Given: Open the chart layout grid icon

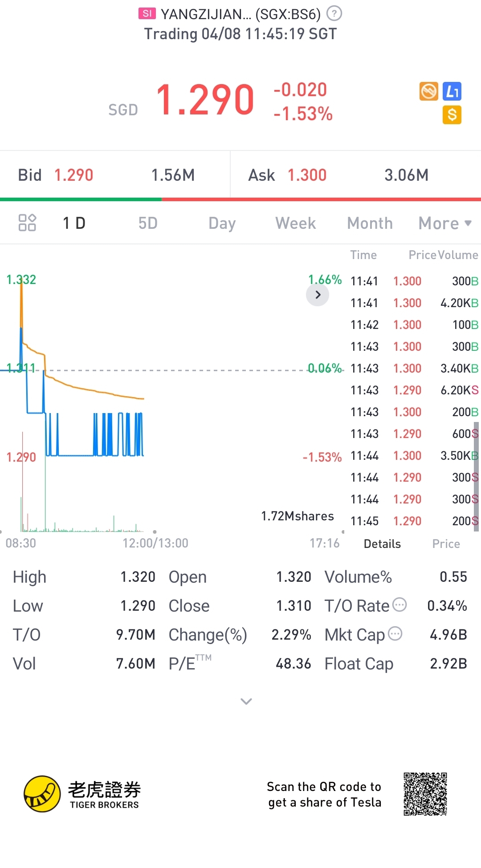Looking at the screenshot, I should (x=27, y=223).
